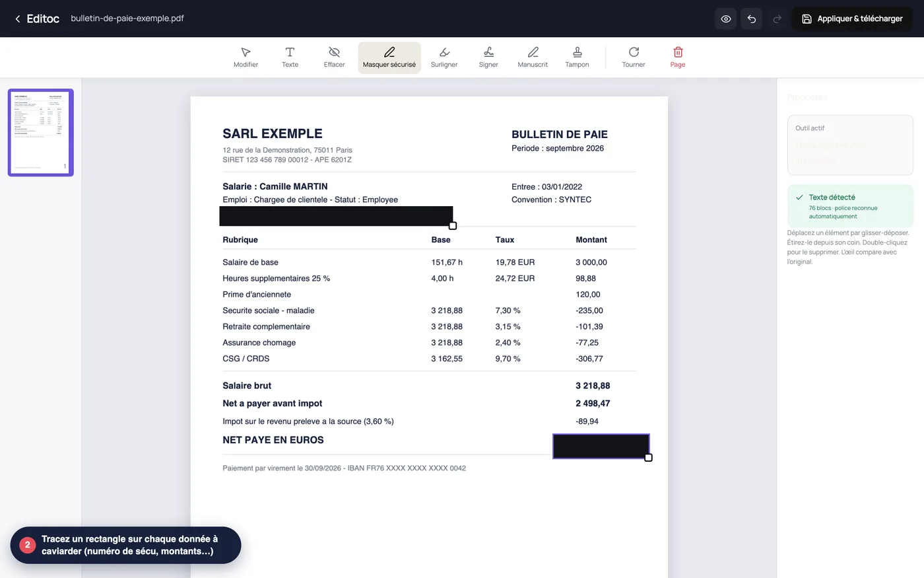Screen dimensions: 924x578
Task: Click the SARL EXEMPLE heading
Action: pos(273,133)
